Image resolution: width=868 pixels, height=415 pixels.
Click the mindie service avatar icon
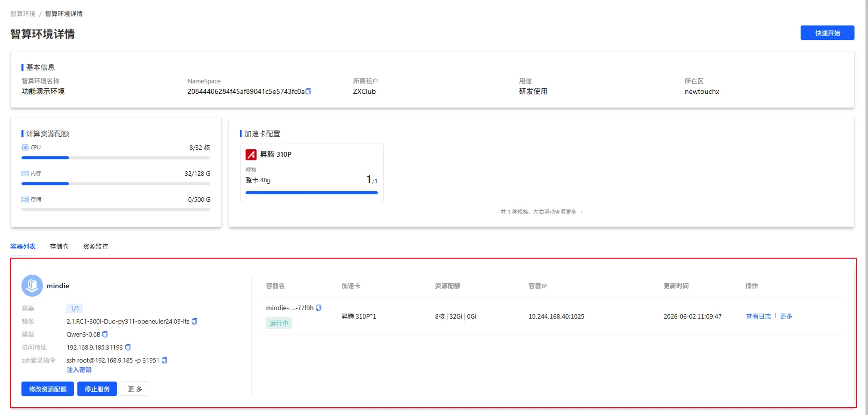click(32, 286)
